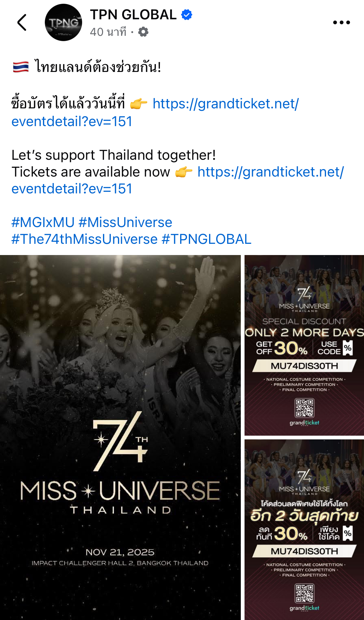Tap the Thai flag emoji
The width and height of the screenshot is (364, 620).
click(x=21, y=67)
